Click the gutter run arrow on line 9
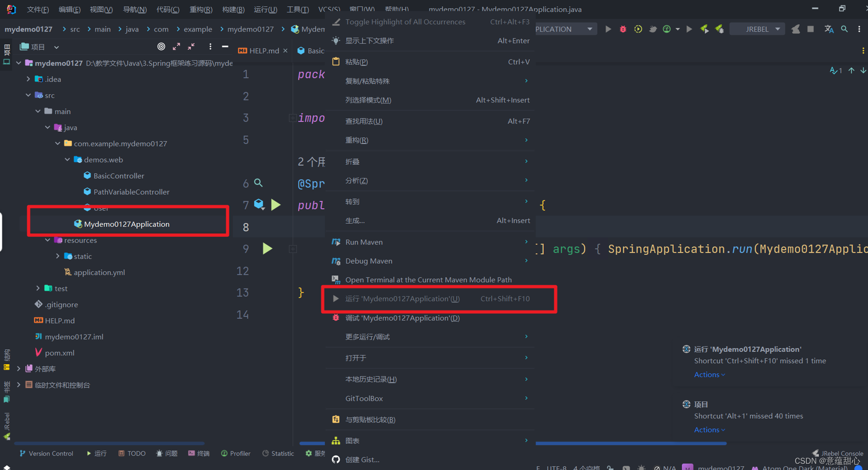The height and width of the screenshot is (470, 868). click(267, 248)
